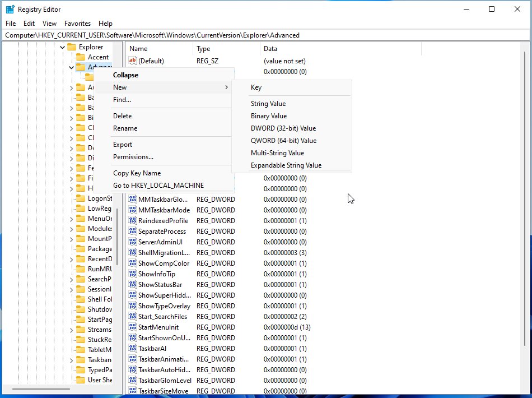Expand the Module tree node
Screen dimensions: 532x398
click(x=71, y=229)
